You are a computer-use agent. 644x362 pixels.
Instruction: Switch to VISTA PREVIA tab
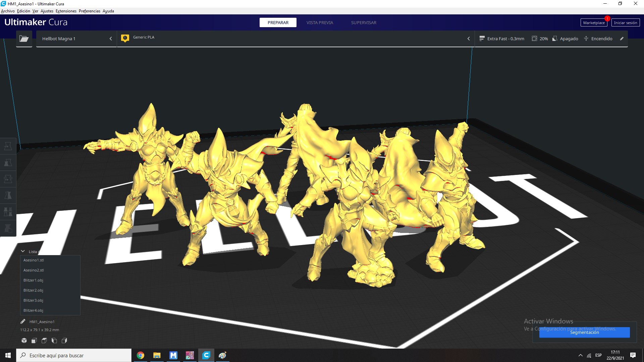click(x=320, y=22)
